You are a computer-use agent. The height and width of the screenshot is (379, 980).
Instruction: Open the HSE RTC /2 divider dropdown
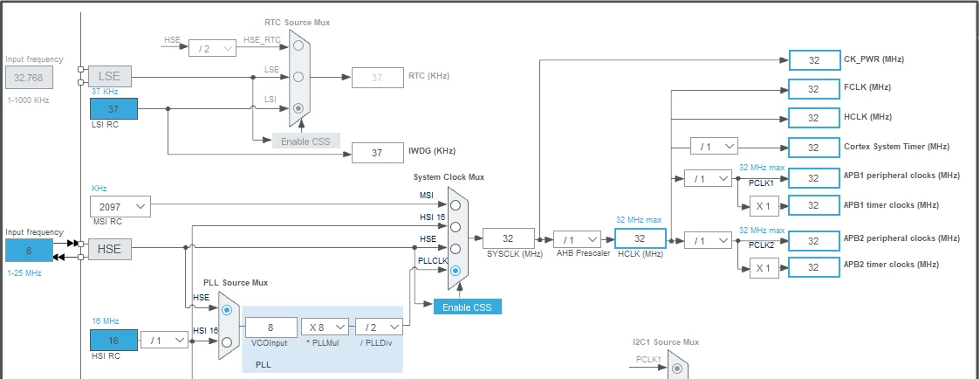pyautogui.click(x=213, y=48)
